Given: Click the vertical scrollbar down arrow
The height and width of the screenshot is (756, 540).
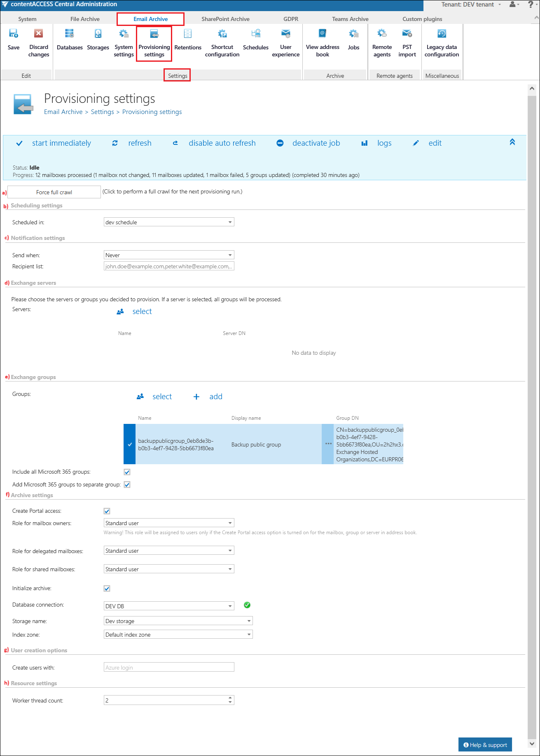Looking at the screenshot, I should point(532,744).
